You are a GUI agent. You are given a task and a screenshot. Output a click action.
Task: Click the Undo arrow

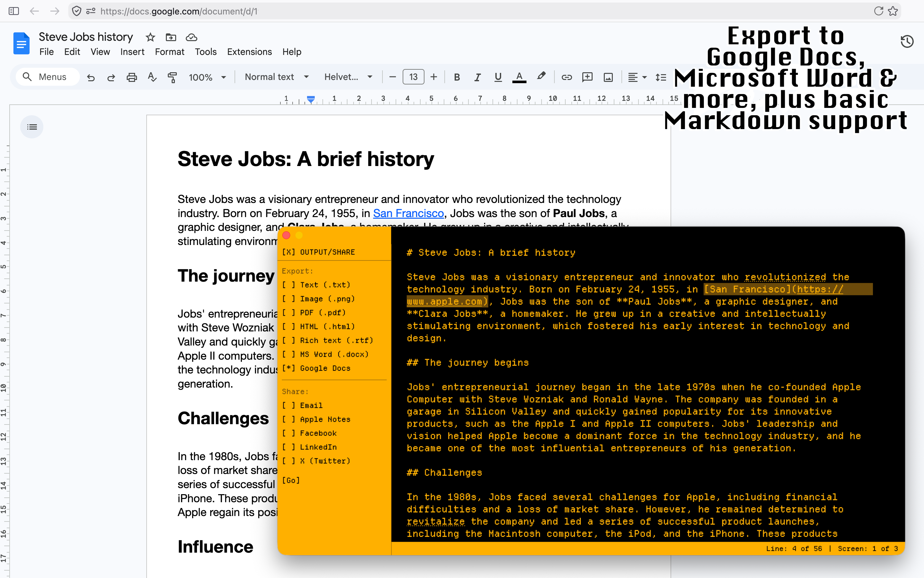91,77
